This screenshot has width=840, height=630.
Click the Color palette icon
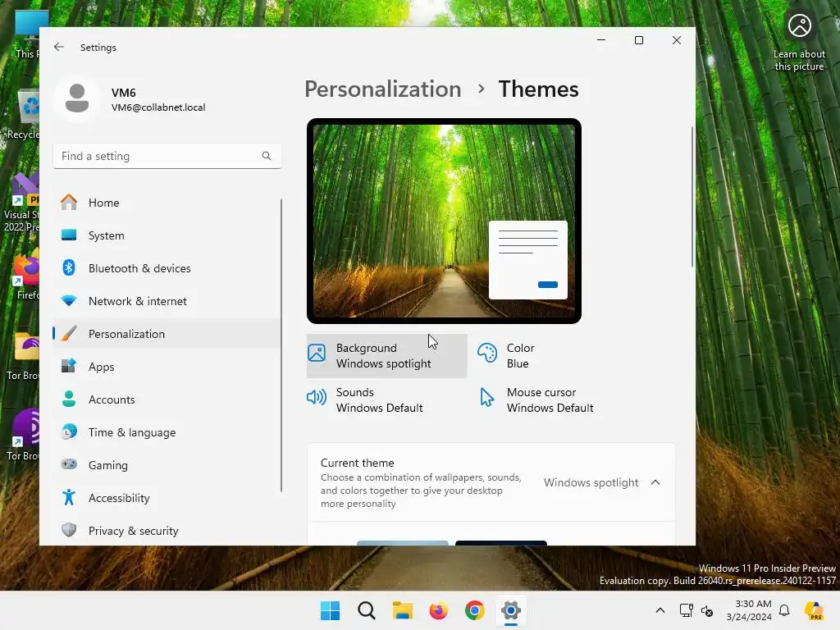click(x=487, y=353)
